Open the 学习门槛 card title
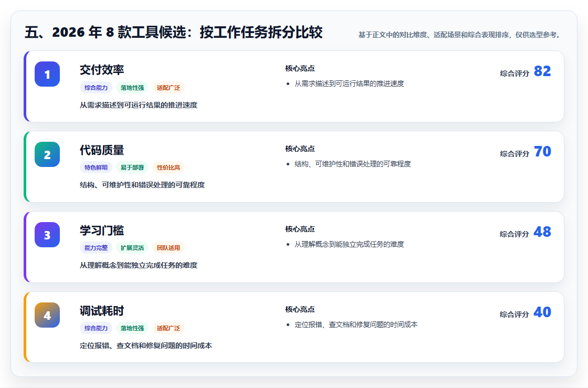 [102, 230]
